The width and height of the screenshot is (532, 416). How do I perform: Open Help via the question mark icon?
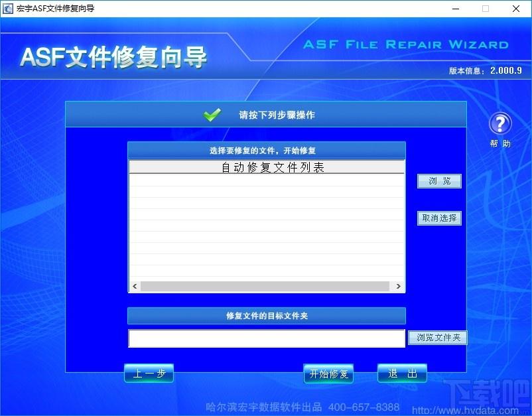pyautogui.click(x=500, y=124)
